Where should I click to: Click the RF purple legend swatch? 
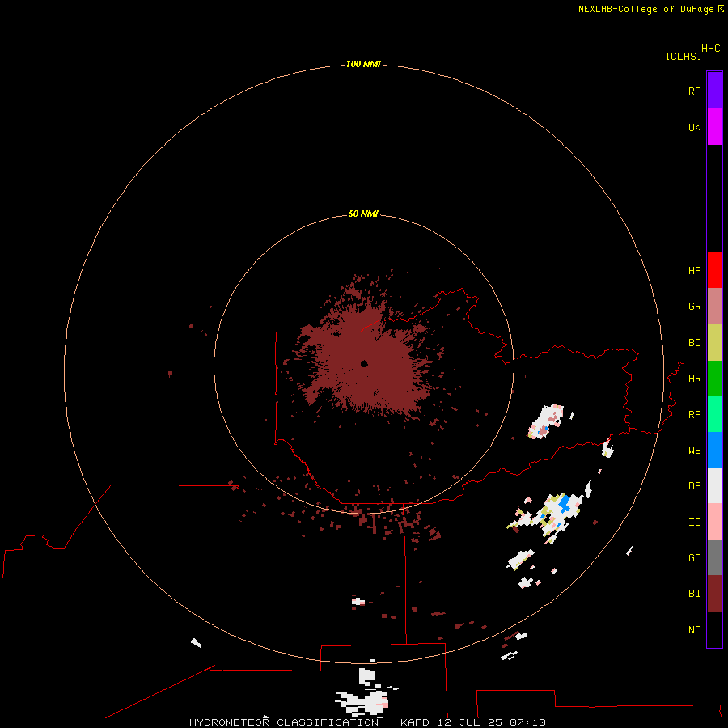[714, 91]
